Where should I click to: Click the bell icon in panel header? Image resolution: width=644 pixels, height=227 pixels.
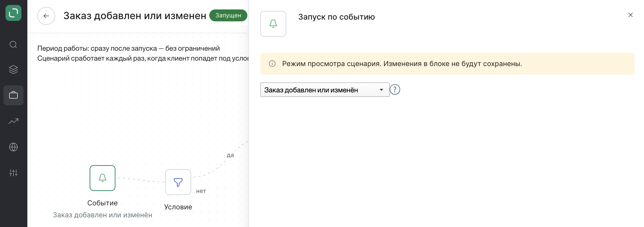click(x=273, y=24)
